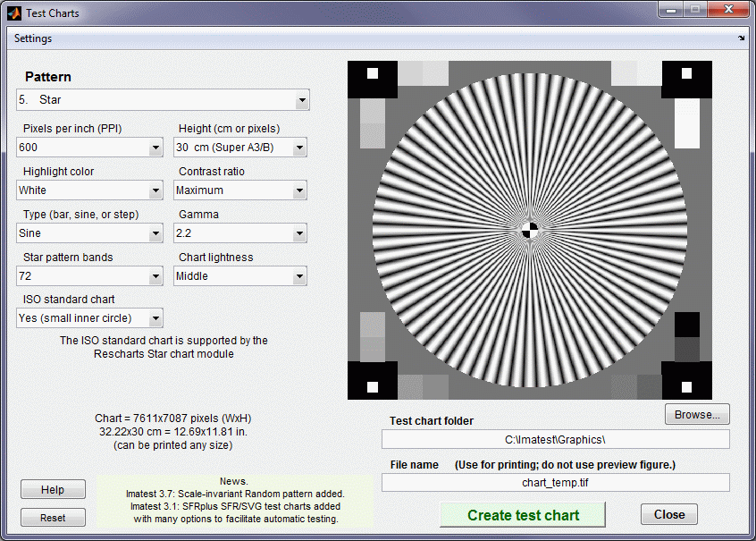
Task: Minimize the Test Charts window
Action: 671,9
